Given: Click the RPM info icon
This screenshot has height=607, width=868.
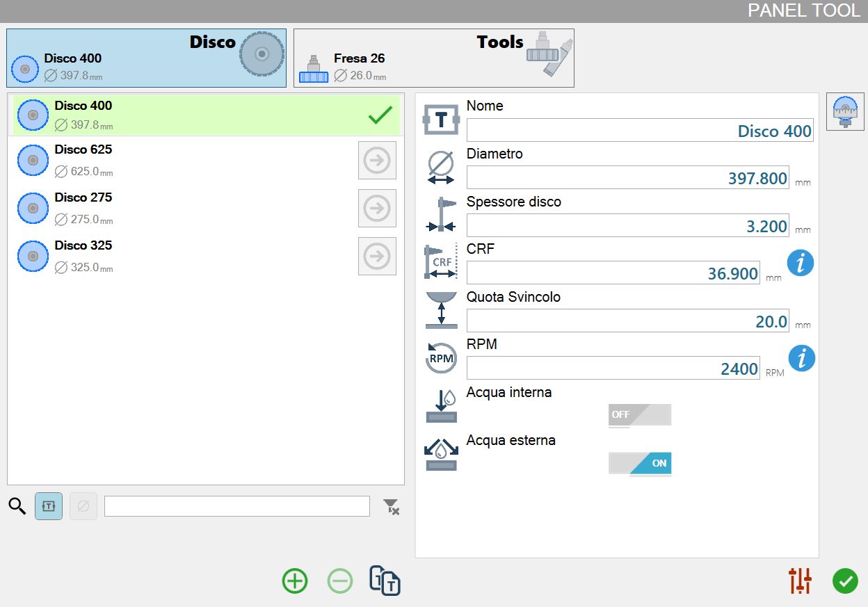Looking at the screenshot, I should pos(801,359).
